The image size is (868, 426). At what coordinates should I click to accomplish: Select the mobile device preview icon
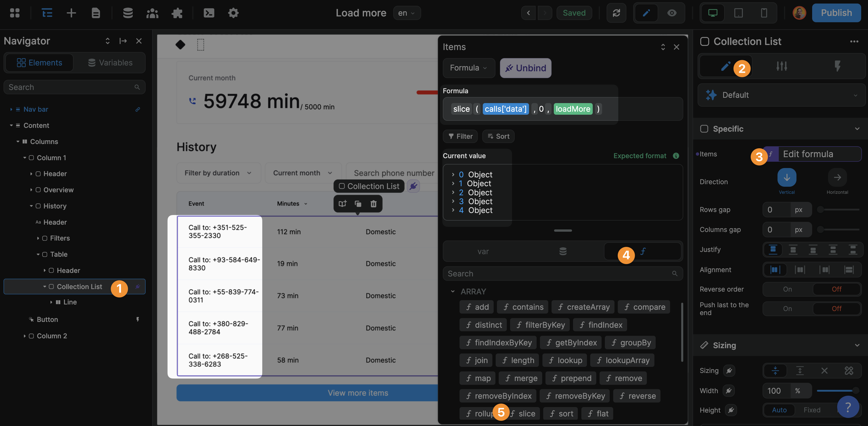(764, 13)
